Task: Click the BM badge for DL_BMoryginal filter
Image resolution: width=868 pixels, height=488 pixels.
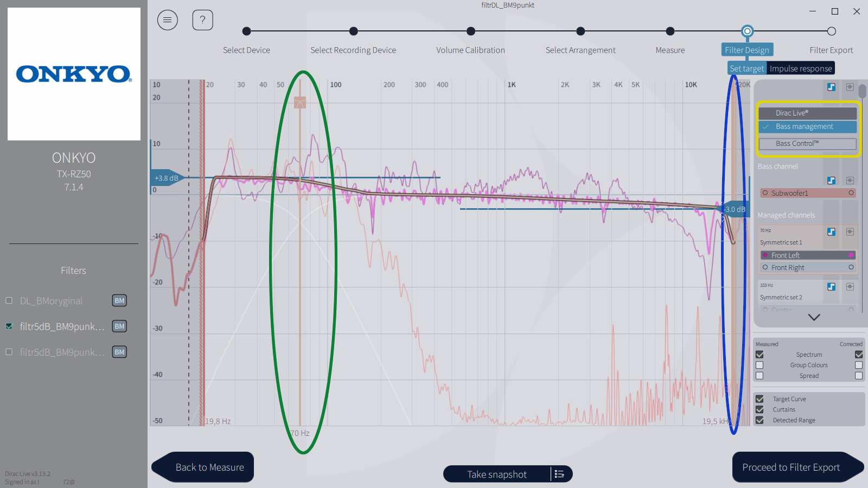Action: (x=119, y=300)
